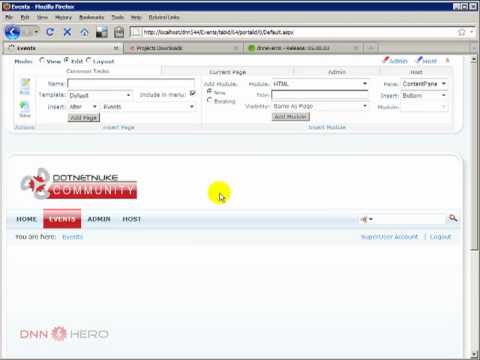
Task: Click the site search text box
Action: (x=410, y=219)
